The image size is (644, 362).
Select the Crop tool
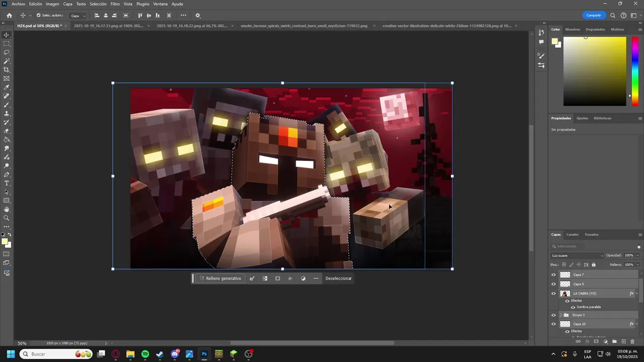[7, 70]
